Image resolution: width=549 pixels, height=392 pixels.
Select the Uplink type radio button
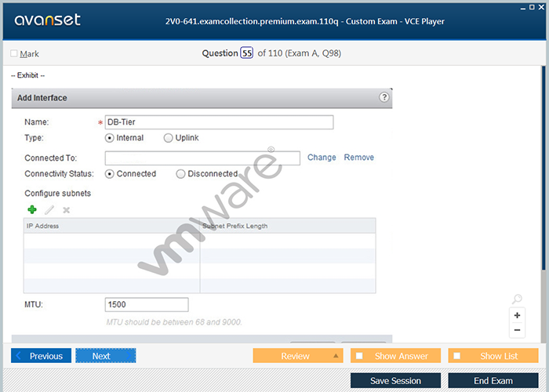pos(169,138)
